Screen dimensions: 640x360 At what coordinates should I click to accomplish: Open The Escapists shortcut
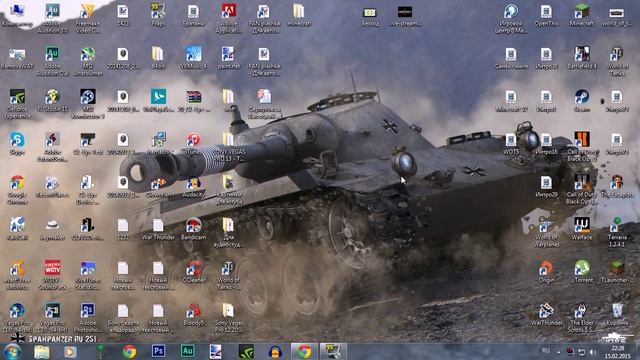[x=617, y=187]
